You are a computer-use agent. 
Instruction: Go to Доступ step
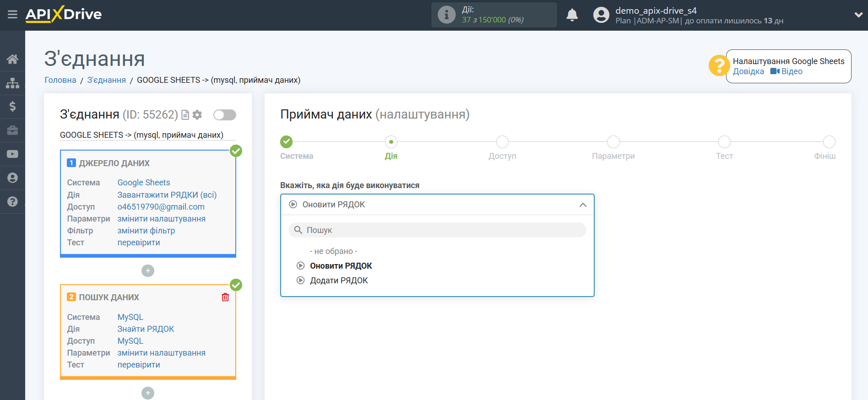(502, 142)
